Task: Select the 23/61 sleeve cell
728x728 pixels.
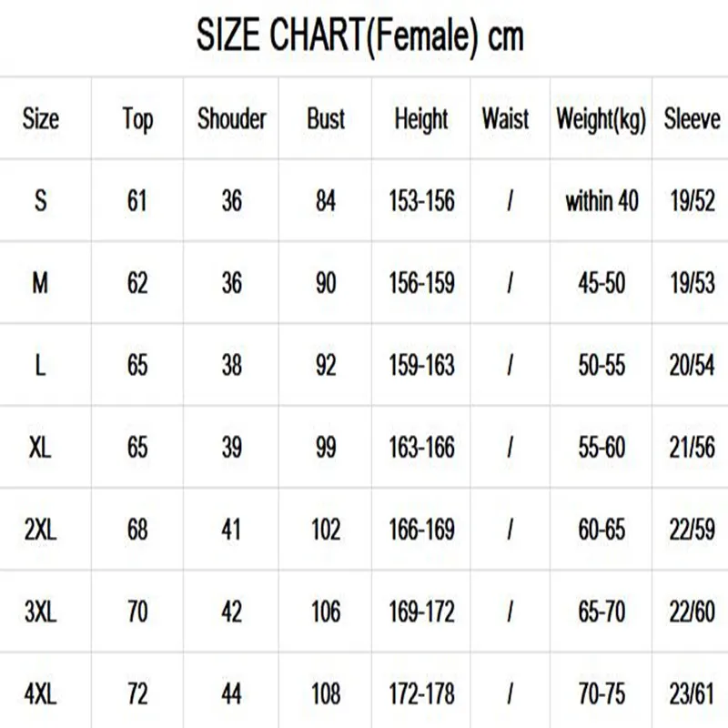Action: 692,694
